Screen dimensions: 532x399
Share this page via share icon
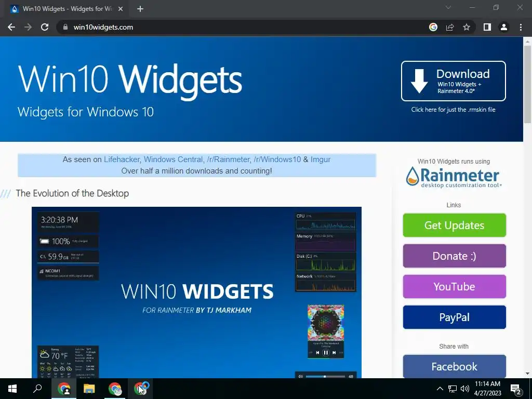tap(450, 27)
